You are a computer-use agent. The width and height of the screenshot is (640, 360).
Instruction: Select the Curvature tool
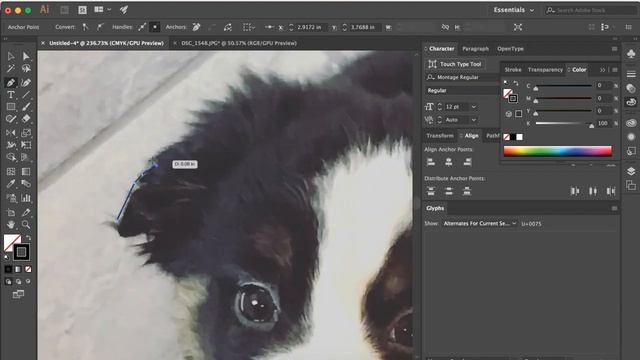pos(26,83)
